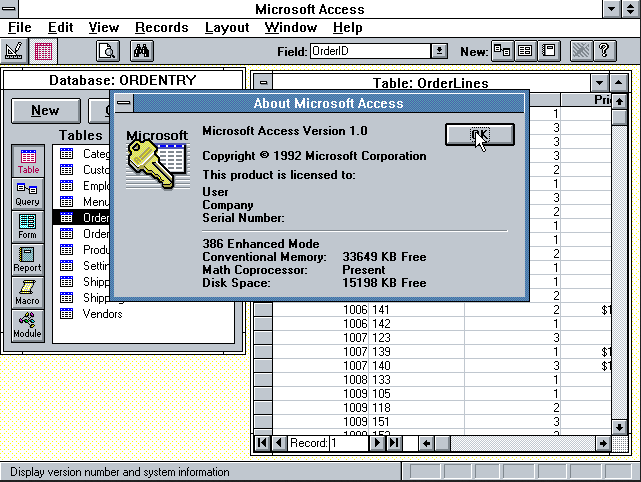
Task: Click the New Form toolbar icon
Action: 525,51
